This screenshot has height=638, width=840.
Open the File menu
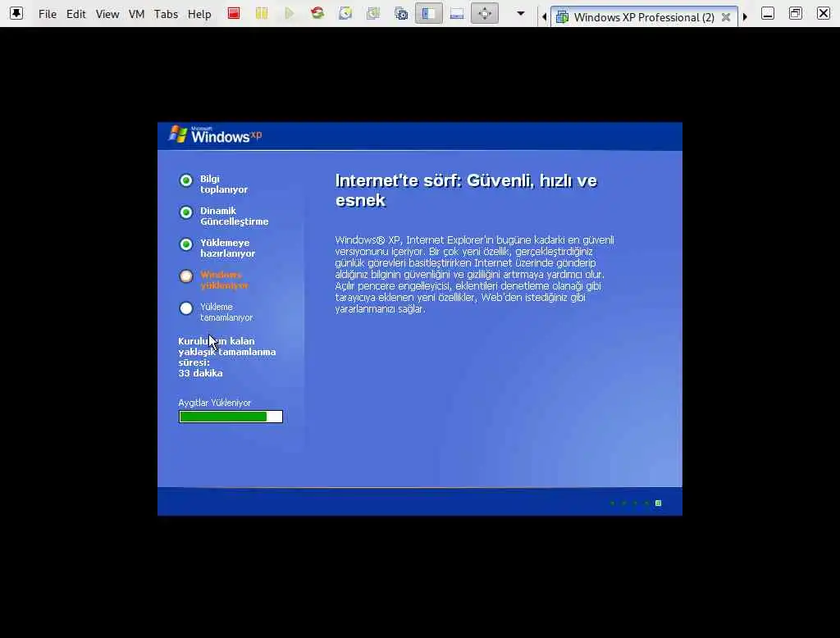[x=47, y=14]
